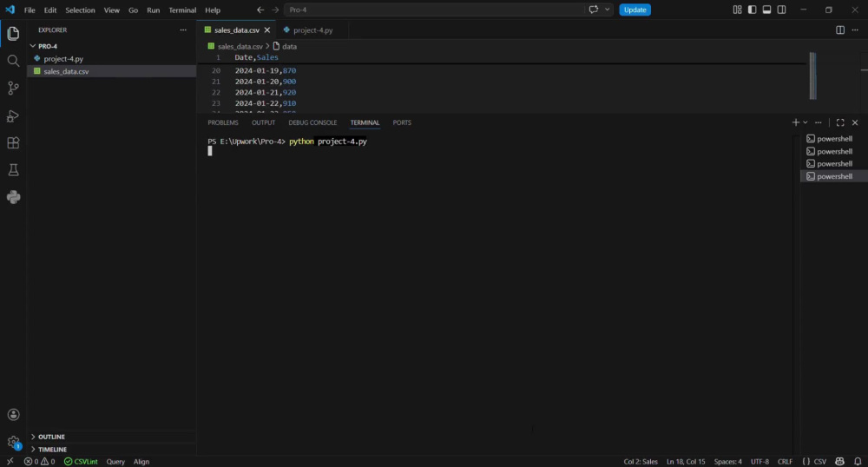This screenshot has height=467, width=868.
Task: Open the terminal launch profile dropdown
Action: 806,122
